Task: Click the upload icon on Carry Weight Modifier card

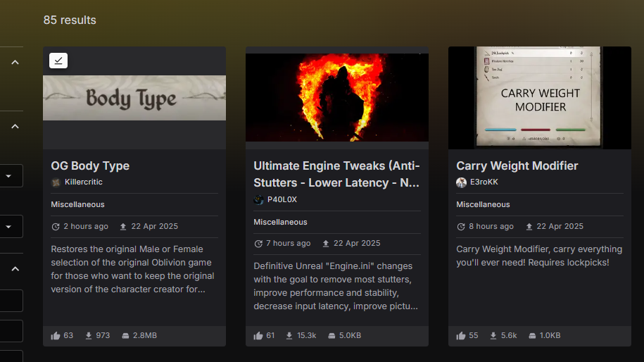Action: [529, 227]
